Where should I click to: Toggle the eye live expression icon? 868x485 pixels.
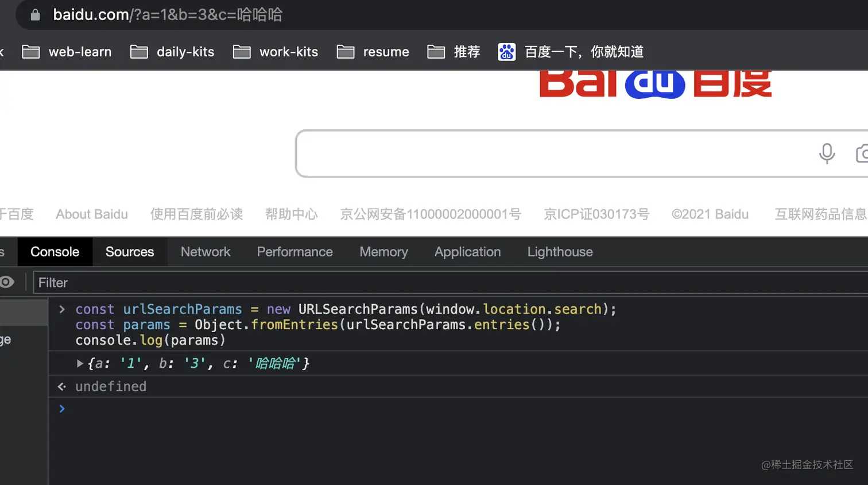7,282
